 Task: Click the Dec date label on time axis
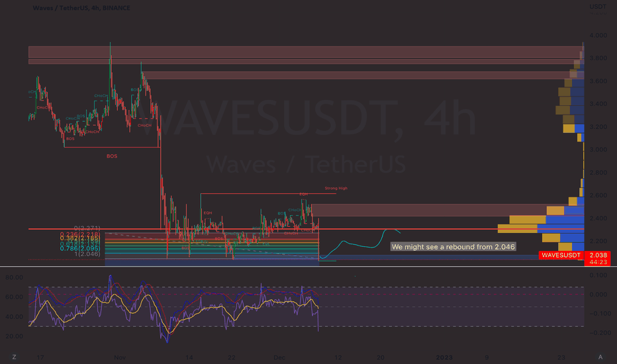pos(279,357)
